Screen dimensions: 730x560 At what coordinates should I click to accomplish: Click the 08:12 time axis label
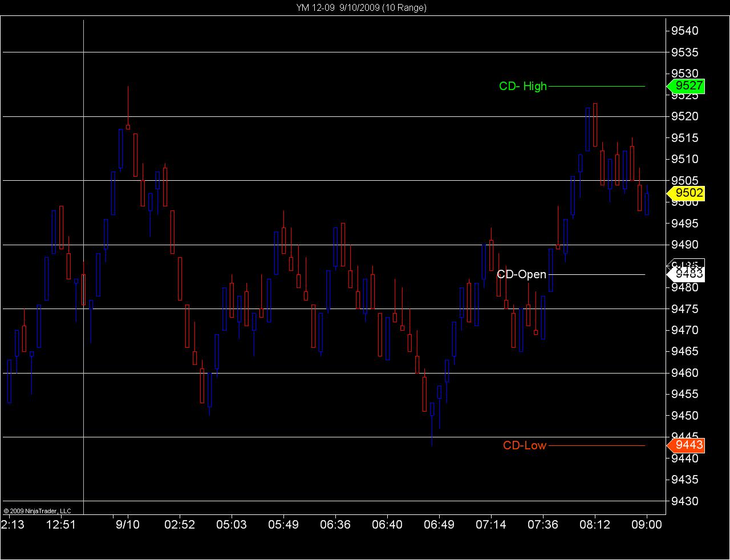[595, 525]
